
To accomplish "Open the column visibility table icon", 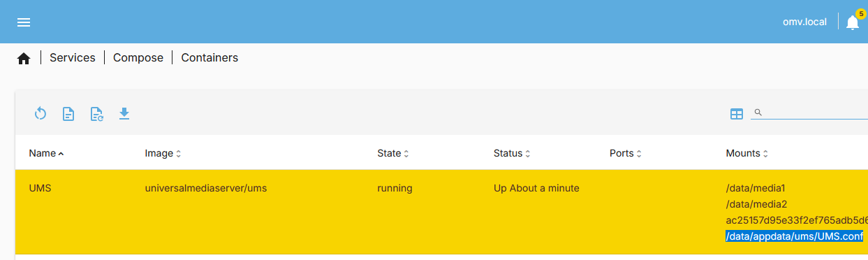I will pyautogui.click(x=737, y=114).
